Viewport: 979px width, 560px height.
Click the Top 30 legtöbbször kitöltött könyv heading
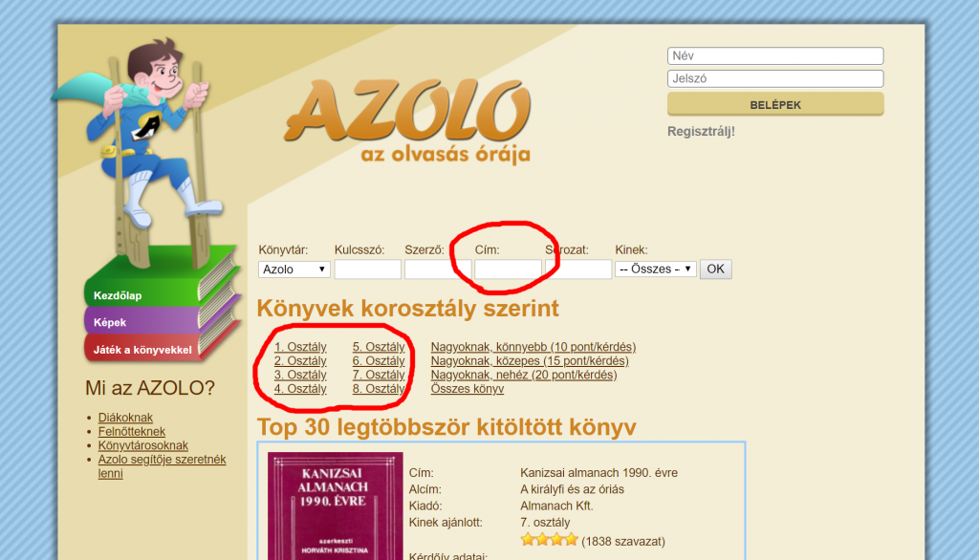point(446,427)
